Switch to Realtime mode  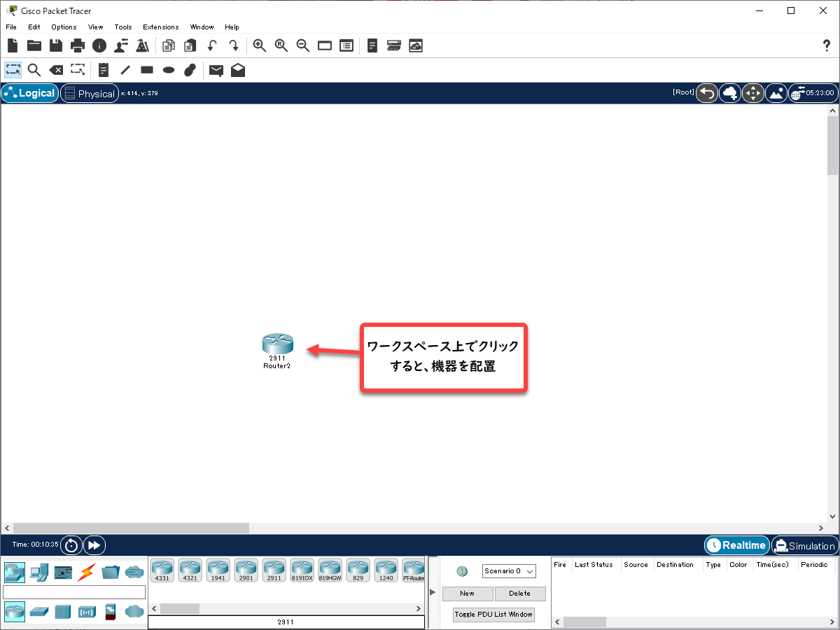(x=736, y=545)
